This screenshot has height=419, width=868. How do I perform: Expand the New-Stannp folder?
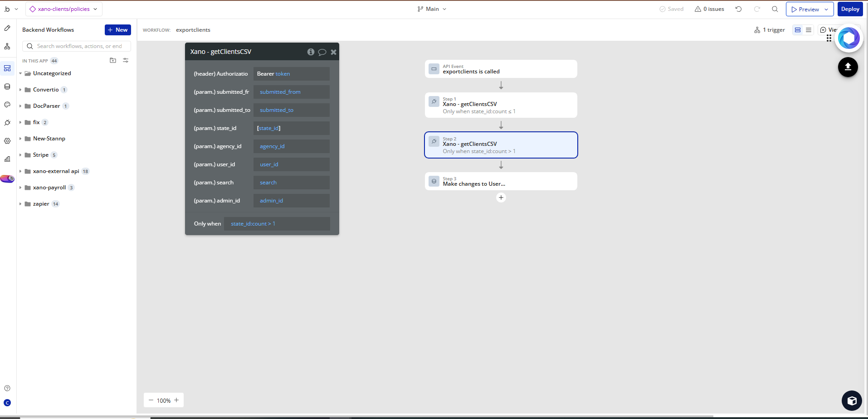[x=20, y=139]
